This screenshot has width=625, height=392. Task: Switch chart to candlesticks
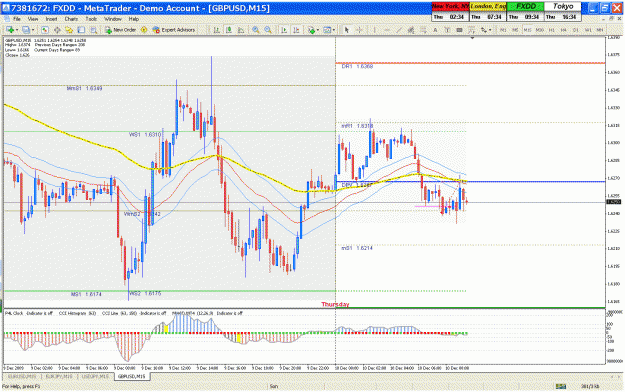(229, 30)
